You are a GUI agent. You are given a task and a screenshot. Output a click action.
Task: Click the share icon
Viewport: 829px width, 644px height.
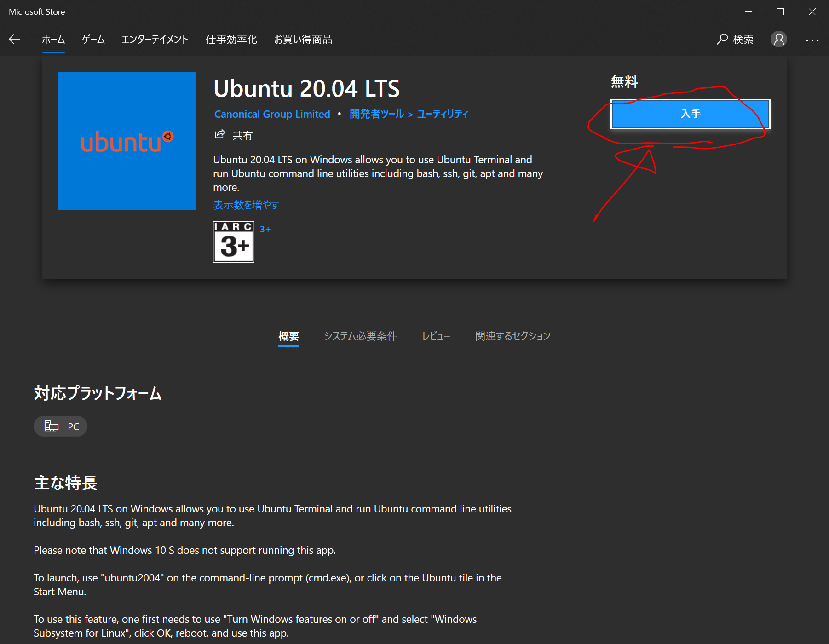pyautogui.click(x=220, y=134)
